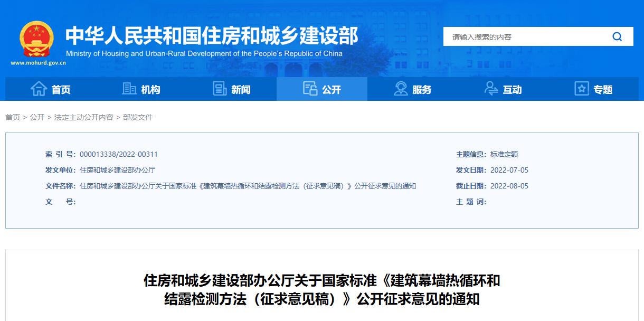Click the headset icon beside 服务
This screenshot has height=321, width=644.
pyautogui.click(x=401, y=89)
